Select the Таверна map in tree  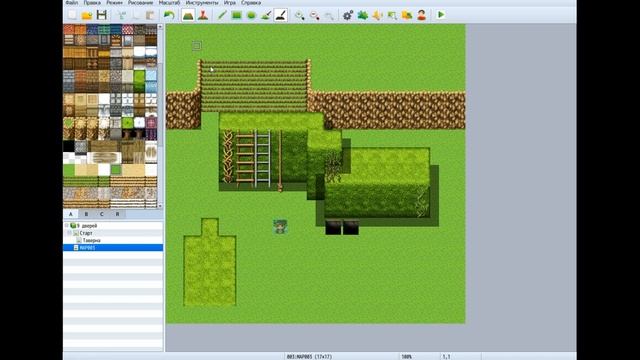(91, 240)
